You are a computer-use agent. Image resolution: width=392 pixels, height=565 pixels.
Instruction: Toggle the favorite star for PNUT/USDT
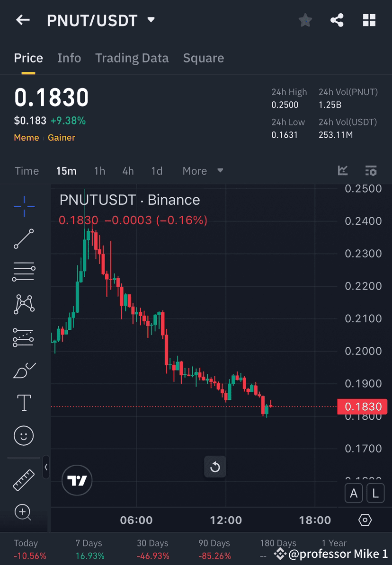305,20
